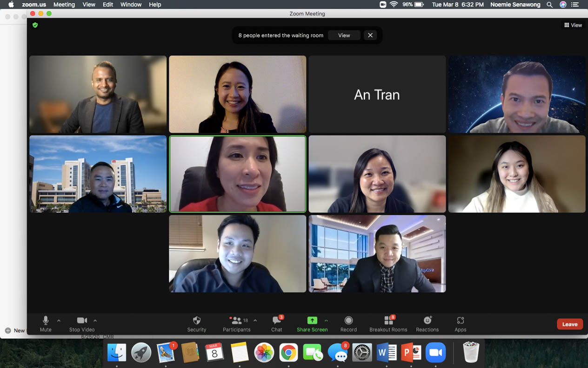Open the Chat panel
Image resolution: width=588 pixels, height=368 pixels.
coord(277,320)
